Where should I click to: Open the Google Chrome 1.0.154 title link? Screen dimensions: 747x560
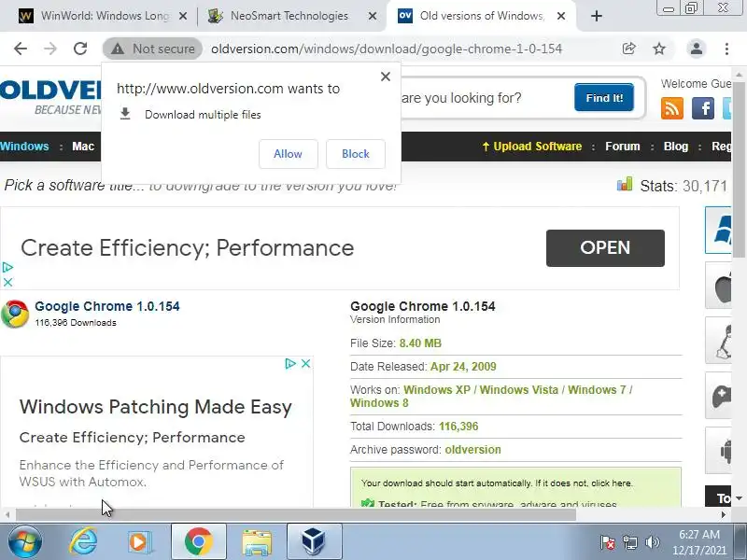[x=107, y=306]
